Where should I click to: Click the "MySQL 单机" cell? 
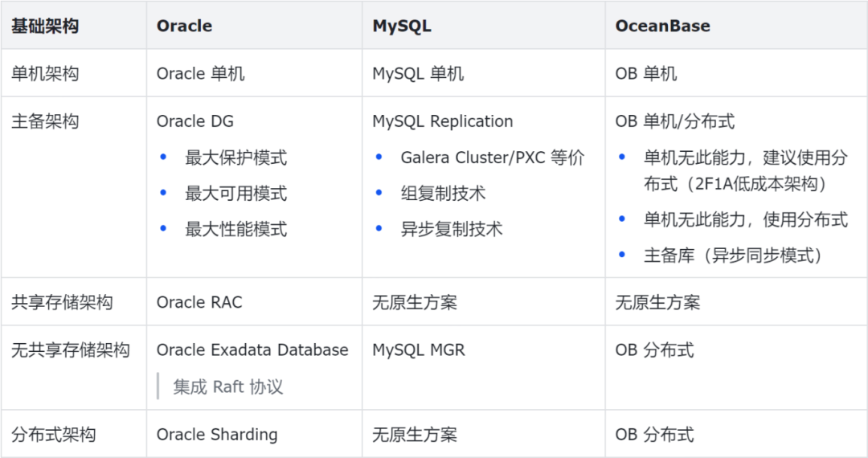coord(418,74)
